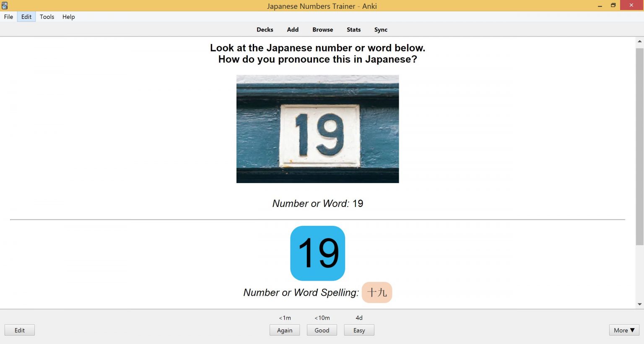The height and width of the screenshot is (344, 644).
Task: Click the Anki application icon
Action: click(5, 5)
